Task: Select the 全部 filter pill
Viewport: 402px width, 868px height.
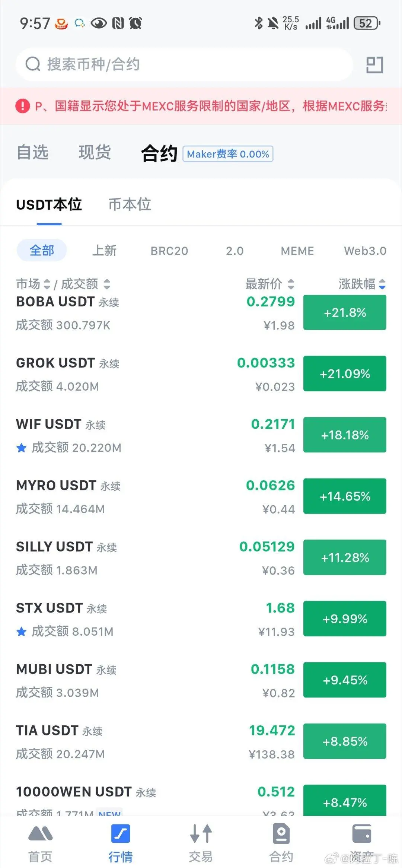Action: [42, 250]
